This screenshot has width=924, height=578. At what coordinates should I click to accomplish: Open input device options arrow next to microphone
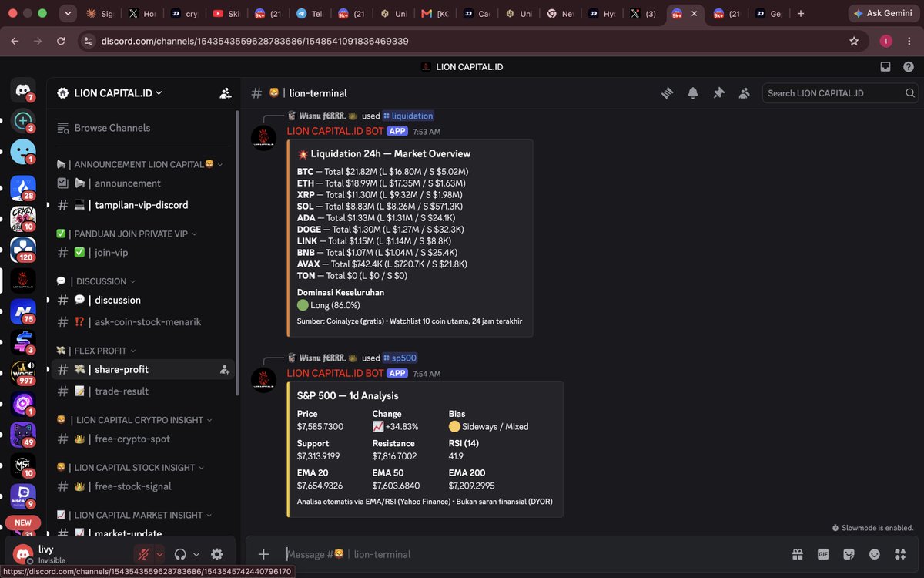click(159, 554)
